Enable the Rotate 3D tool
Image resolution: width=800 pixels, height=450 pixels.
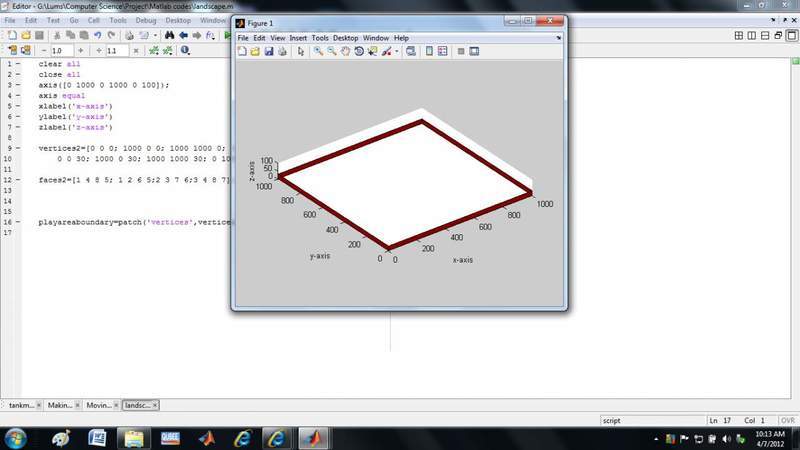coord(359,51)
